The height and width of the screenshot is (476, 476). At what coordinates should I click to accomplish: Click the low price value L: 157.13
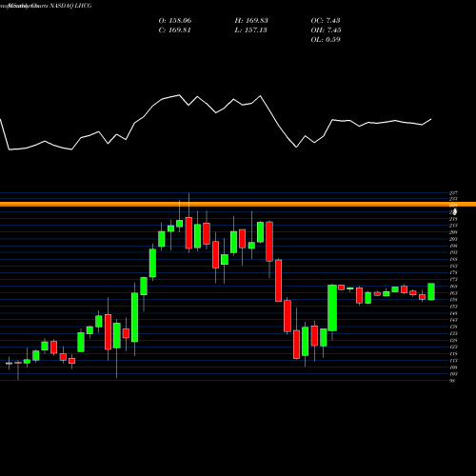click(x=250, y=30)
